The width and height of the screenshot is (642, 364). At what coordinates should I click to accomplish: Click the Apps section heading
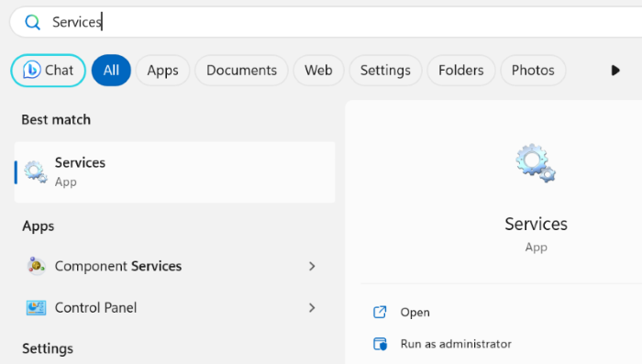pyautogui.click(x=39, y=226)
